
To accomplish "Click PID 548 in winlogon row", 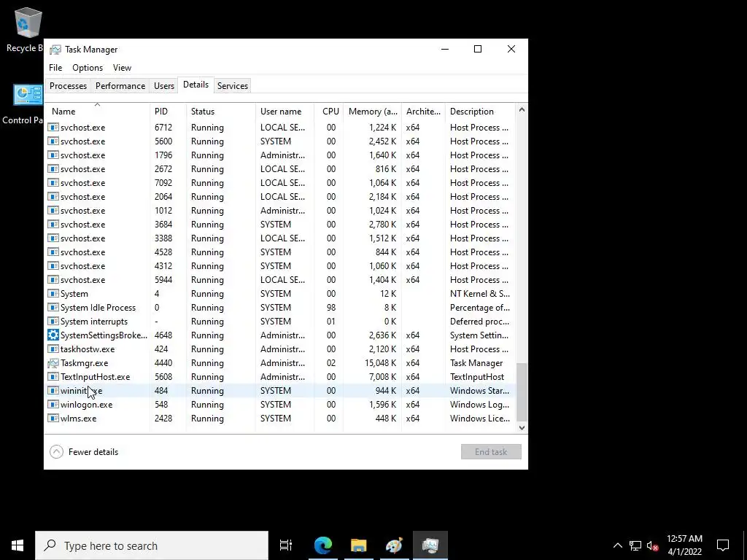I will pyautogui.click(x=161, y=405).
